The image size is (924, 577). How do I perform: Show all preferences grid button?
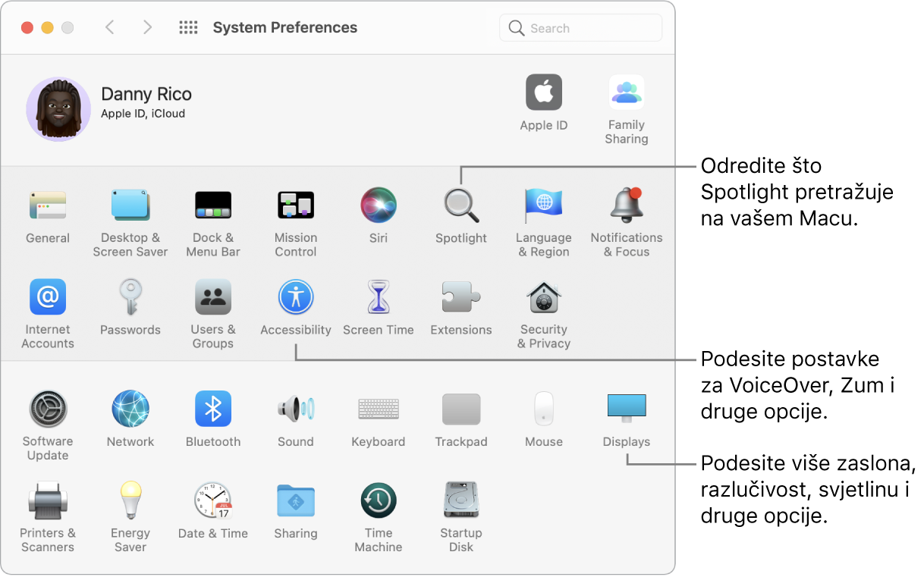pos(188,28)
